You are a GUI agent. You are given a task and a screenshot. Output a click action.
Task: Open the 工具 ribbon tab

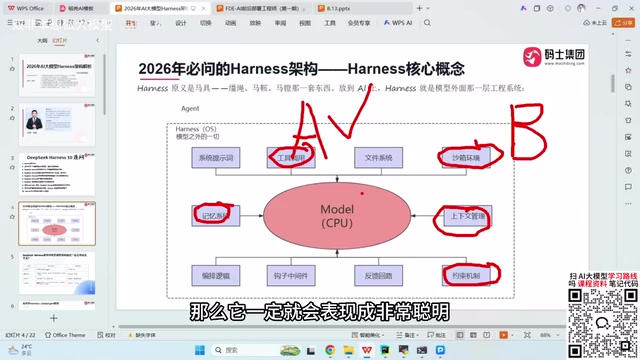click(x=330, y=23)
